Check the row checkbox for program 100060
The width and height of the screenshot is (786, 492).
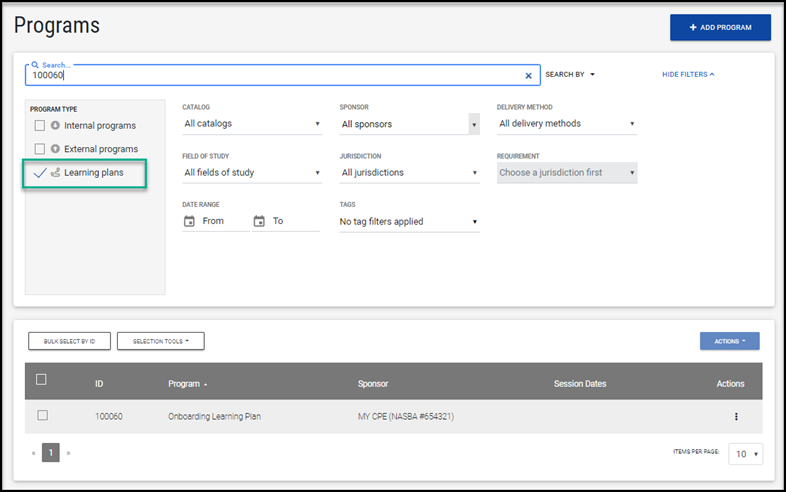42,415
